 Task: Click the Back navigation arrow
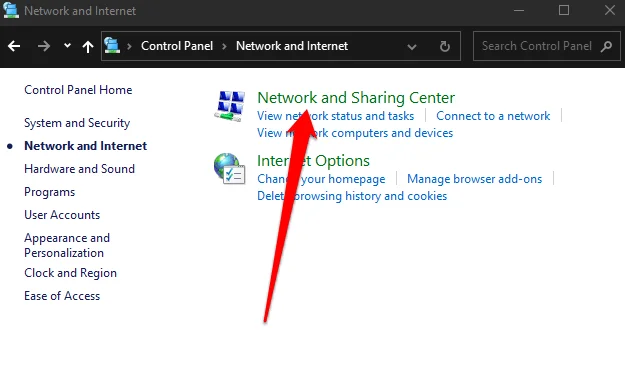[x=14, y=46]
